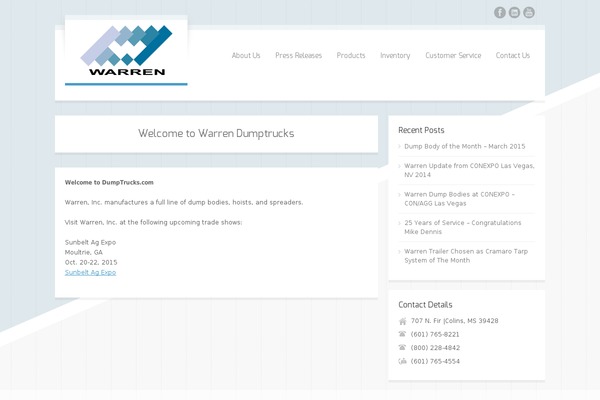Screen dimensions: 600x400
Task: Navigate to Contact Us
Action: pyautogui.click(x=513, y=56)
